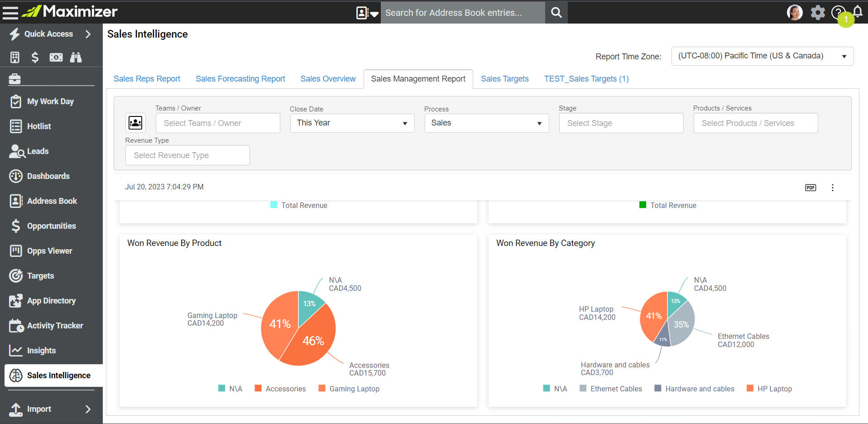Toggle Gaming Laptop legend item
This screenshot has height=424, width=868.
349,389
